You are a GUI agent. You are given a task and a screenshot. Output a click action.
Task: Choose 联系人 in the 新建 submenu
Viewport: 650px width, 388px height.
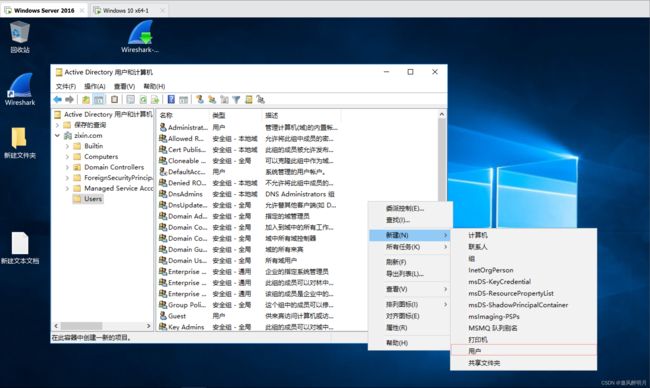pyautogui.click(x=524, y=247)
